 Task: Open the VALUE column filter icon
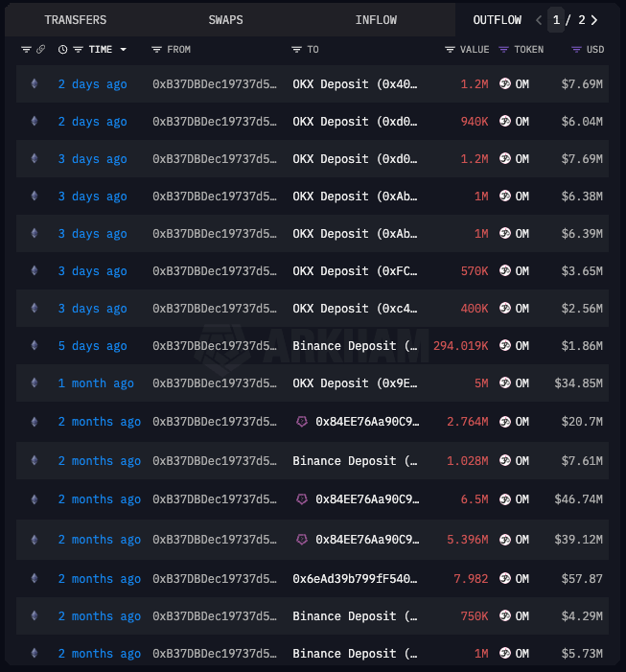[x=450, y=49]
